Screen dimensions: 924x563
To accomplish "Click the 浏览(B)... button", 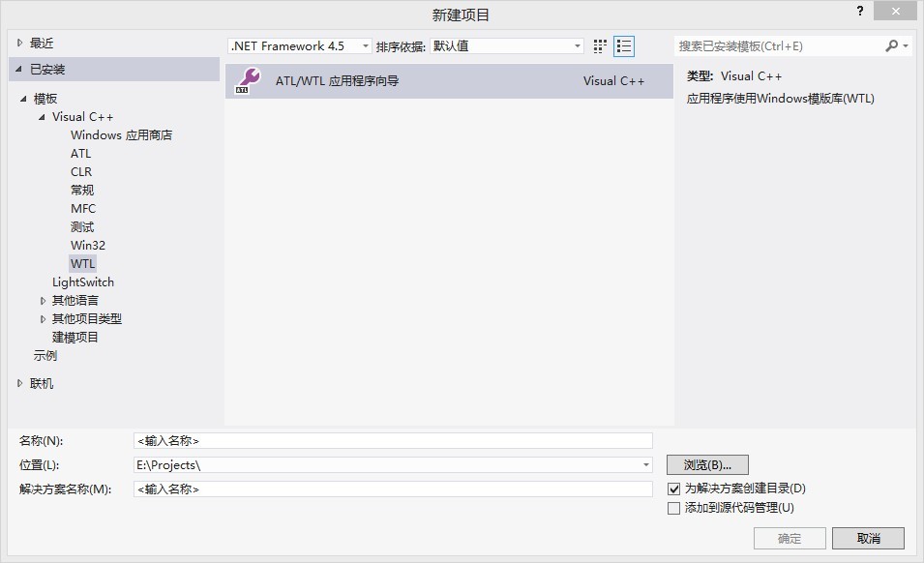I will coord(707,464).
